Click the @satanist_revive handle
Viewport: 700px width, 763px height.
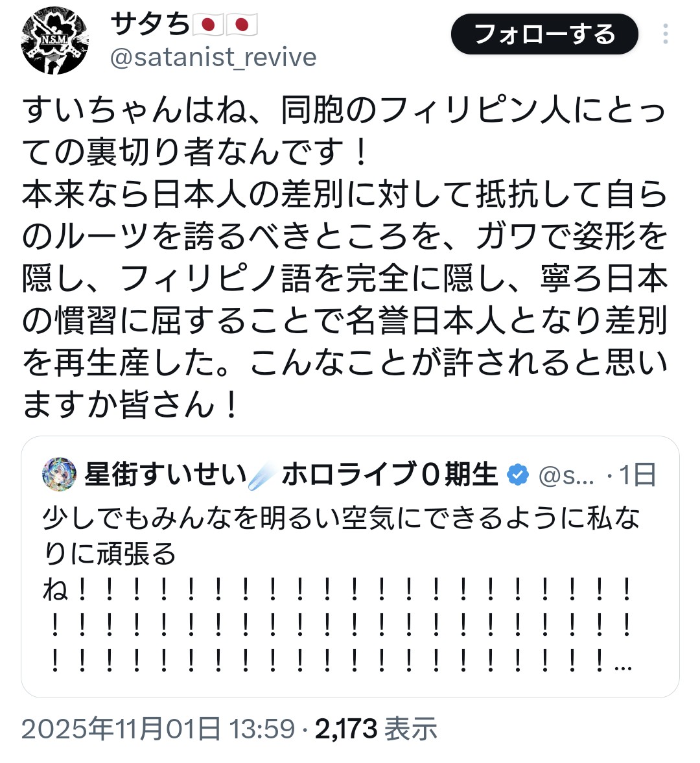tap(213, 58)
